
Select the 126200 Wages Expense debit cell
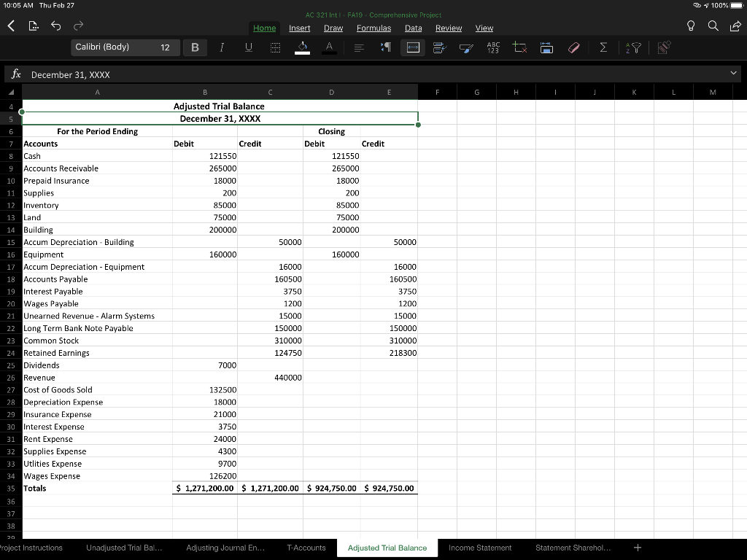205,476
